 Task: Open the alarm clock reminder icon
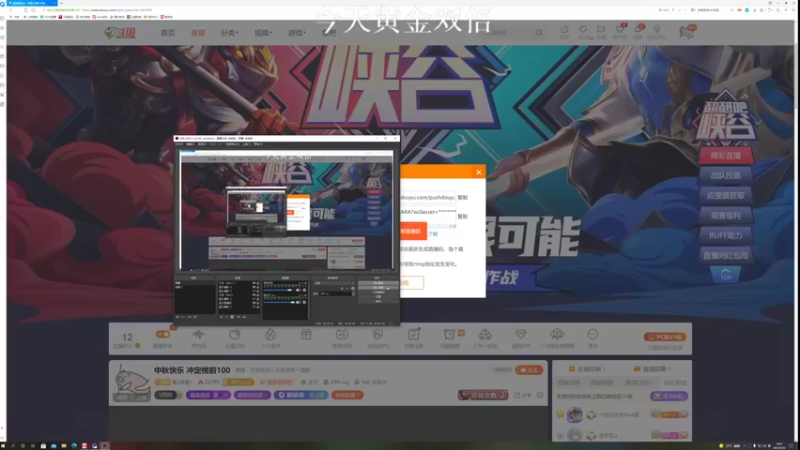[449, 335]
